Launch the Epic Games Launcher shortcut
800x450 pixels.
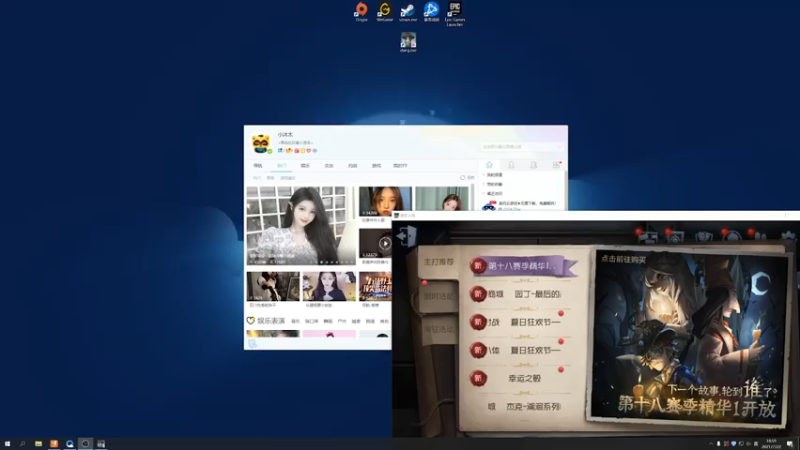pos(455,13)
